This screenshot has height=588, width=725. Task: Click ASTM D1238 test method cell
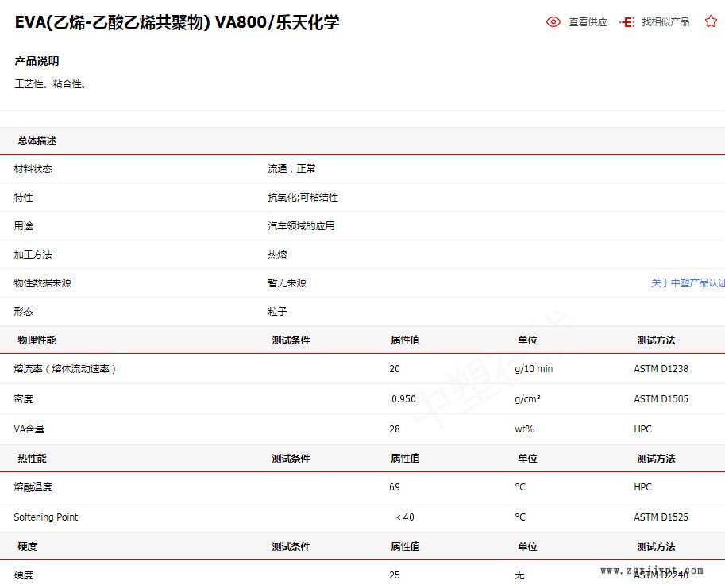coord(661,369)
